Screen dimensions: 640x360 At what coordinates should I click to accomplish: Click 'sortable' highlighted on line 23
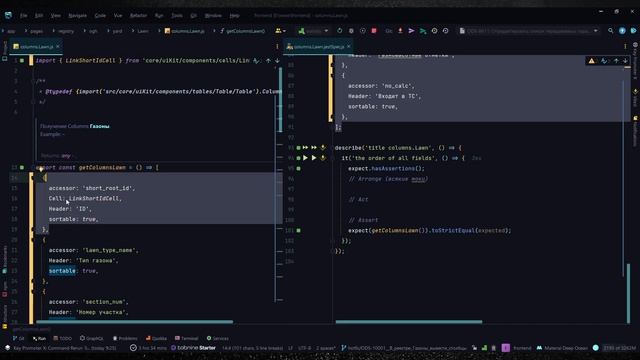click(62, 271)
